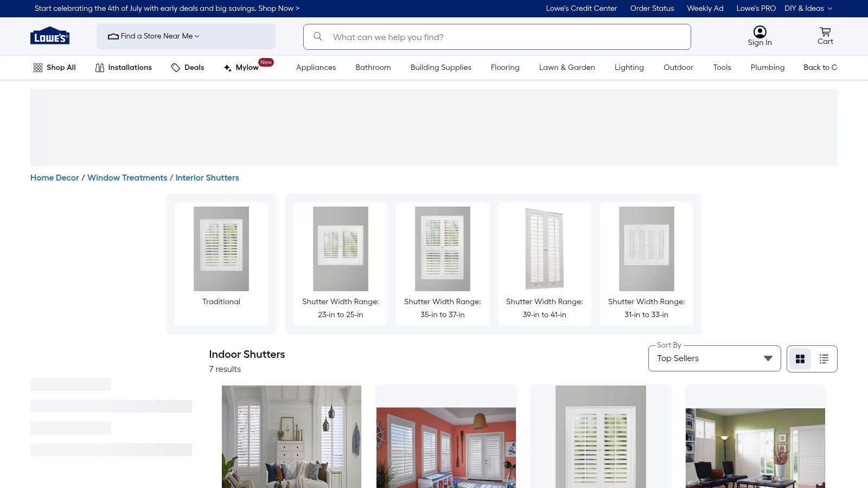
Task: Go to Home Decor breadcrumb
Action: click(x=55, y=178)
